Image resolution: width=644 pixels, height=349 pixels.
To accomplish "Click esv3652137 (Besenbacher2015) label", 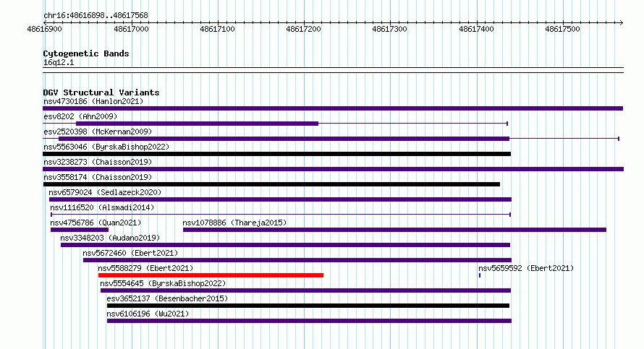I will click(x=167, y=298).
